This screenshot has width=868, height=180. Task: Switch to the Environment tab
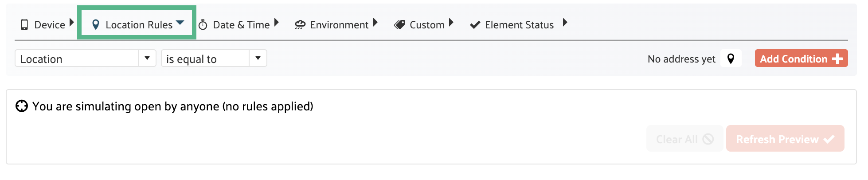[339, 25]
